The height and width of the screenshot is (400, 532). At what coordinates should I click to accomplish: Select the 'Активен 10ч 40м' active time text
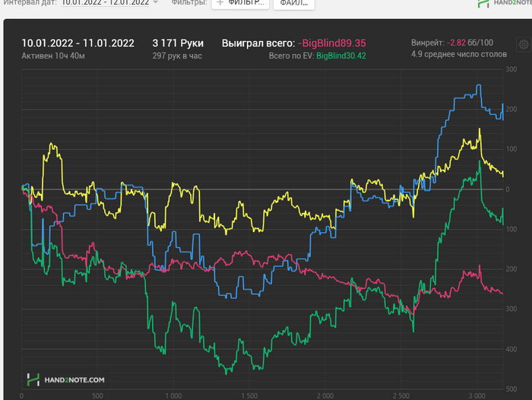pyautogui.click(x=53, y=56)
